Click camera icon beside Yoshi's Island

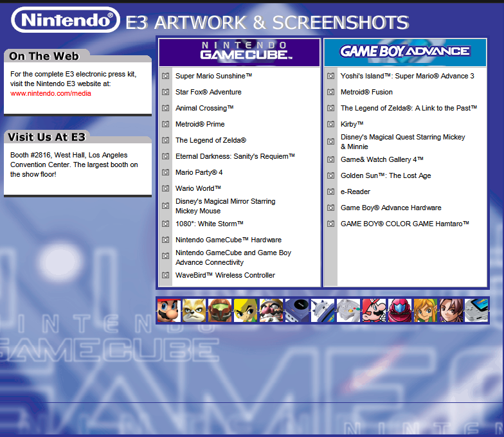point(330,76)
